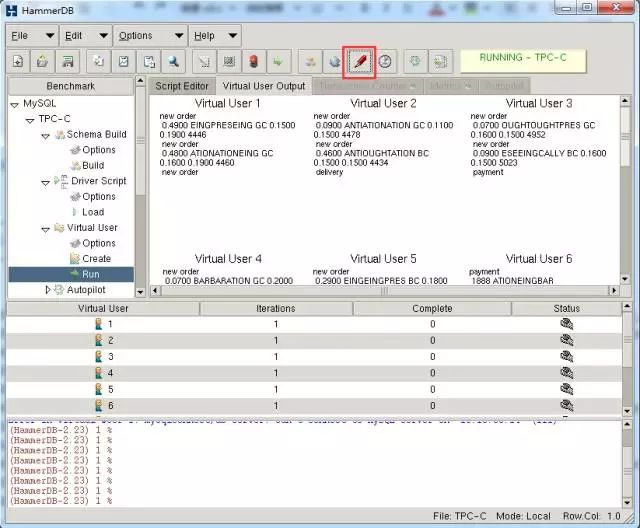Screen dimensions: 640x528
Task: Click the save disk toolbar icon
Action: pyautogui.click(x=68, y=61)
